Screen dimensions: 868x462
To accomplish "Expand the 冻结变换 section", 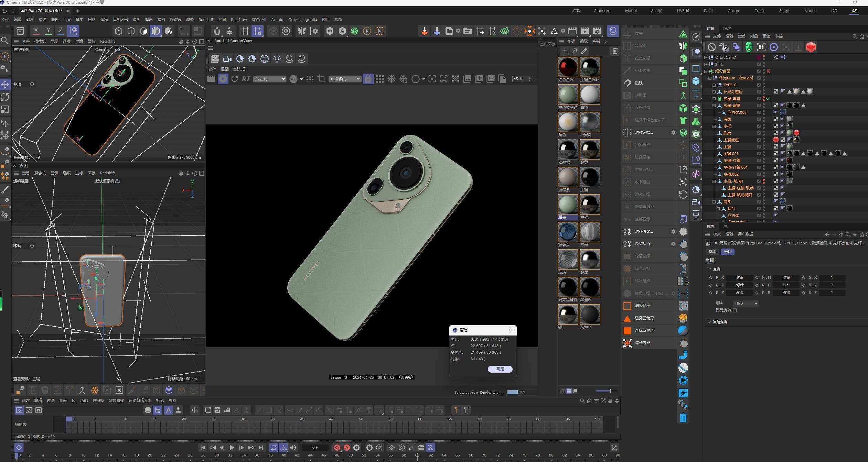I will point(710,322).
